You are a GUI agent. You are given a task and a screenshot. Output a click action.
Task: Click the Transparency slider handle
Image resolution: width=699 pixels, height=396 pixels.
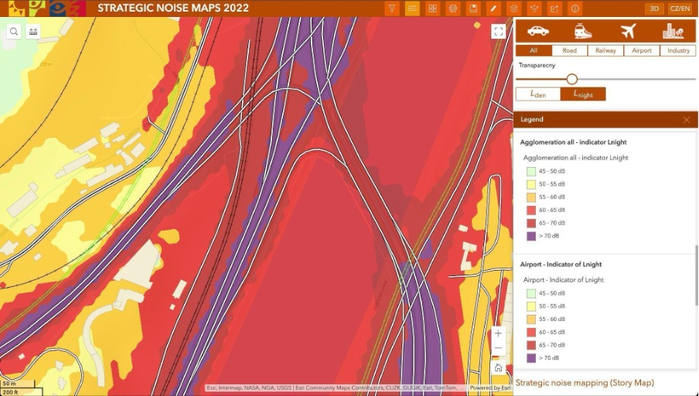[x=572, y=79]
